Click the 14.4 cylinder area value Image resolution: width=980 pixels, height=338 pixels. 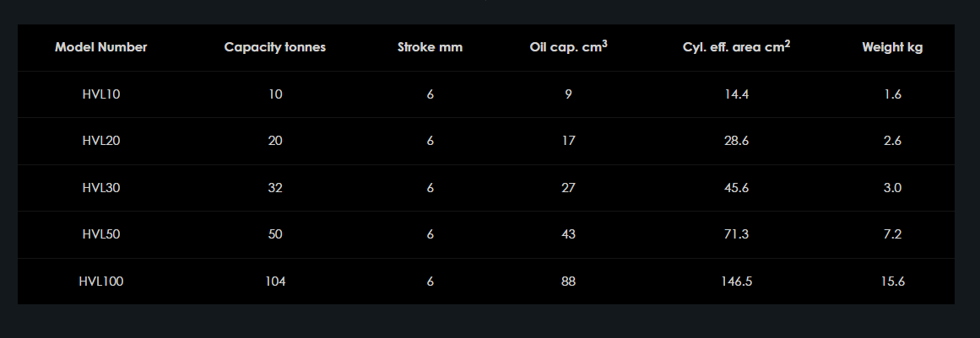(x=737, y=94)
